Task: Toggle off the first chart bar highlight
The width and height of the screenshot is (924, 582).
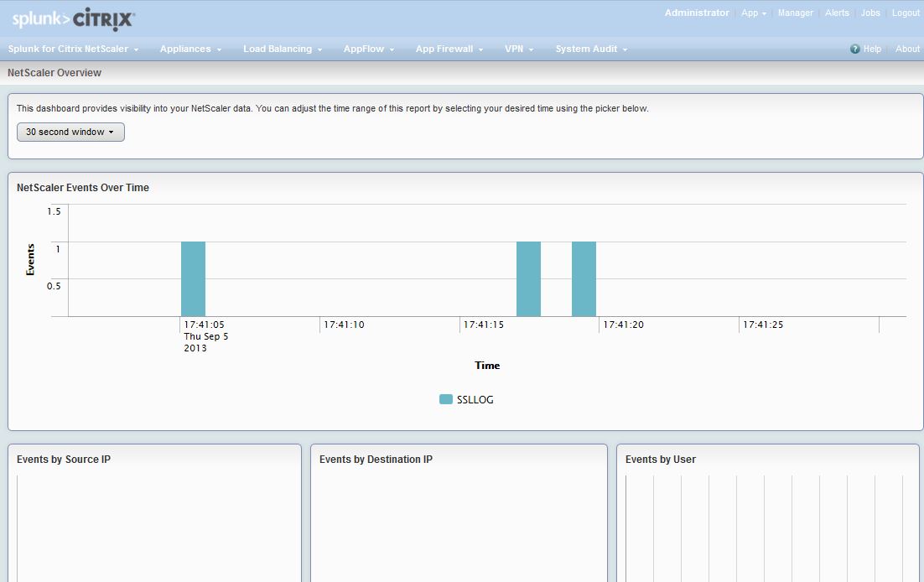Action: [193, 279]
